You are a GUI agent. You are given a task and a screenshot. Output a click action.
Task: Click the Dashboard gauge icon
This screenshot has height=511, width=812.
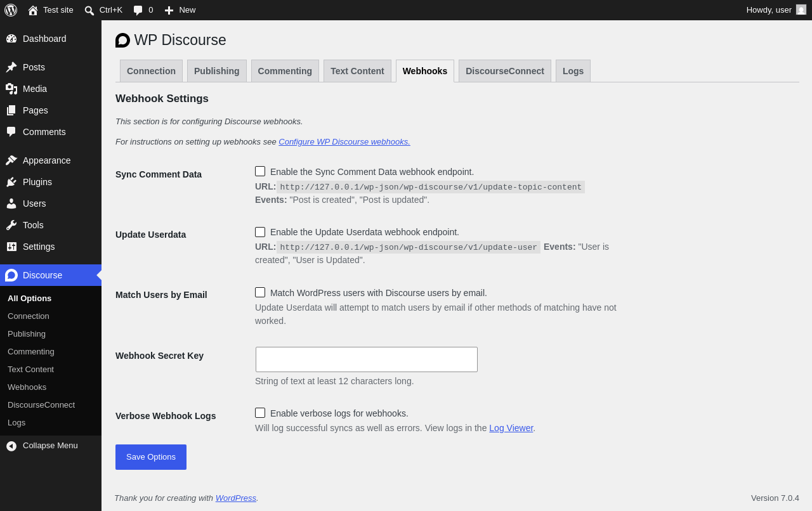point(11,39)
